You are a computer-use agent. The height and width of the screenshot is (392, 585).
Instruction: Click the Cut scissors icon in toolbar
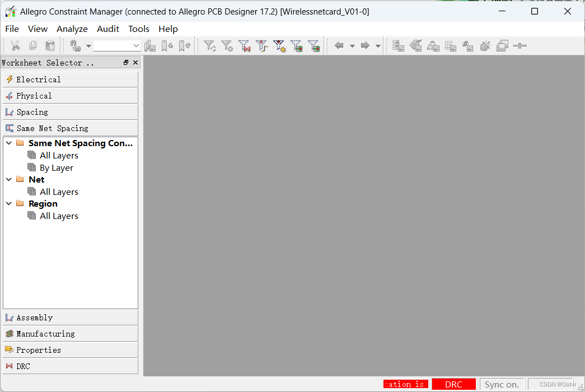coord(15,46)
